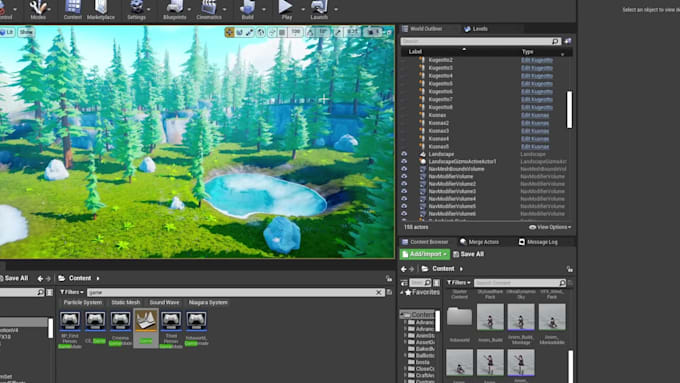
Task: Open grid snap size value 100
Action: coord(296,32)
